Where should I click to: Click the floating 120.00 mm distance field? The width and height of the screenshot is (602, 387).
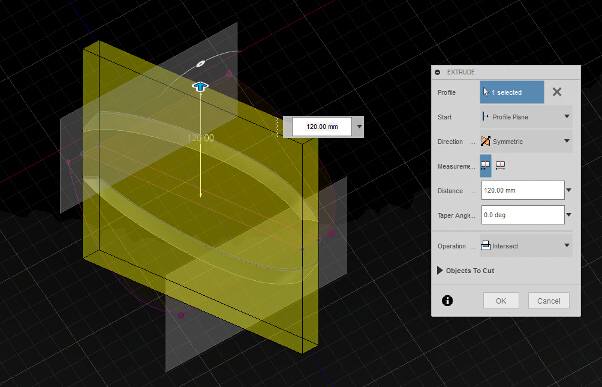point(322,126)
